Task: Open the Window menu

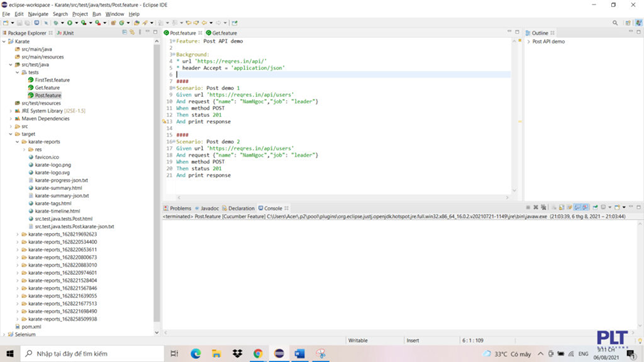Action: (114, 14)
